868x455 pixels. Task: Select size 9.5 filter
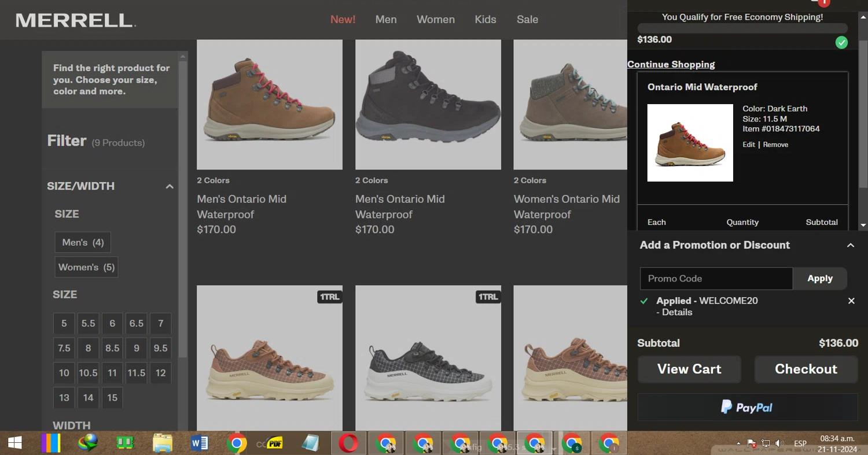click(x=160, y=348)
